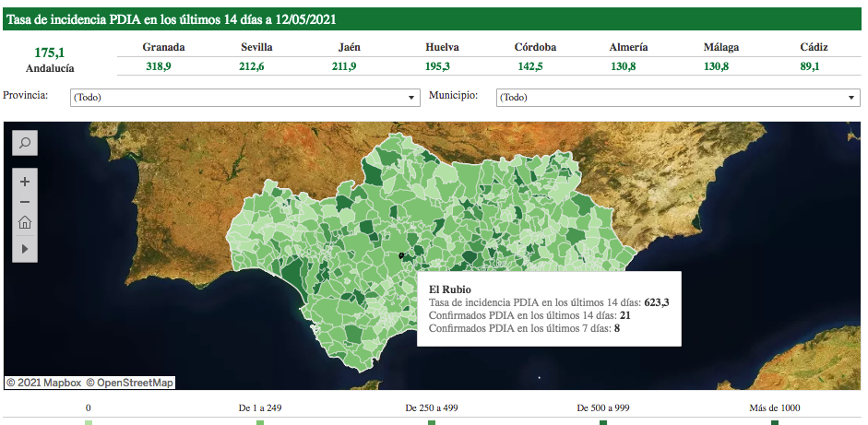Select the 'Más de 1000' legend swatch
The image size is (868, 425).
click(x=774, y=422)
